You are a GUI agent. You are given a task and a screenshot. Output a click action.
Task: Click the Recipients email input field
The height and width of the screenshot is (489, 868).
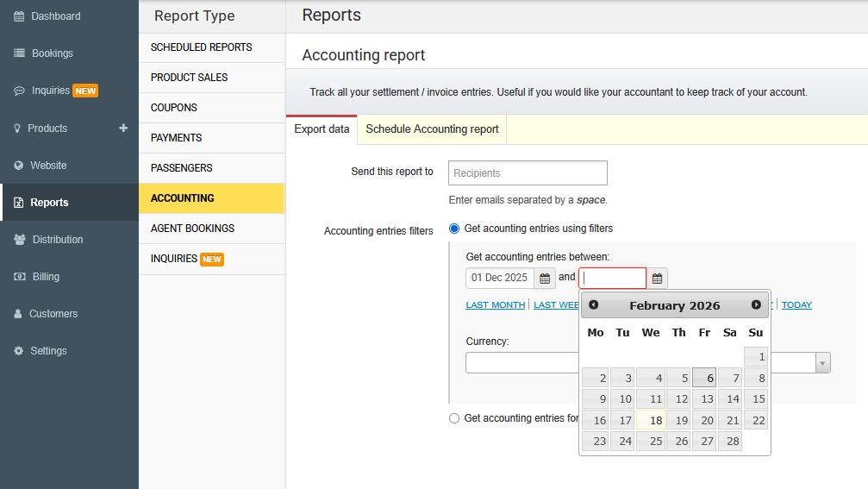click(x=528, y=173)
